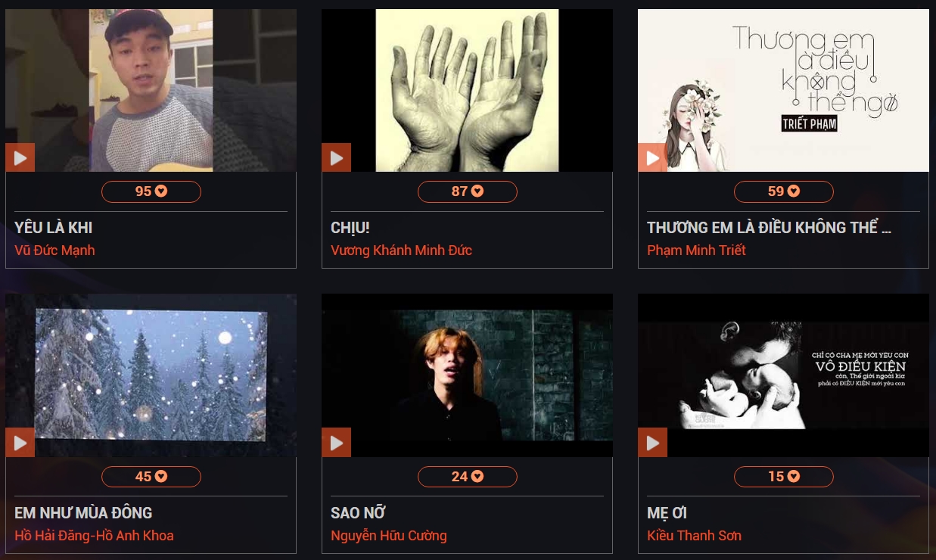Play the Yêu Là Khi video

tap(20, 157)
